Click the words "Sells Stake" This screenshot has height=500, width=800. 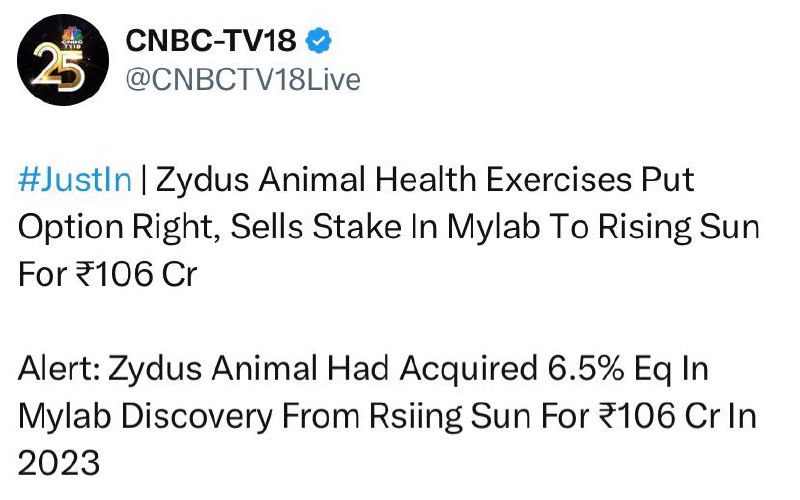click(x=316, y=227)
